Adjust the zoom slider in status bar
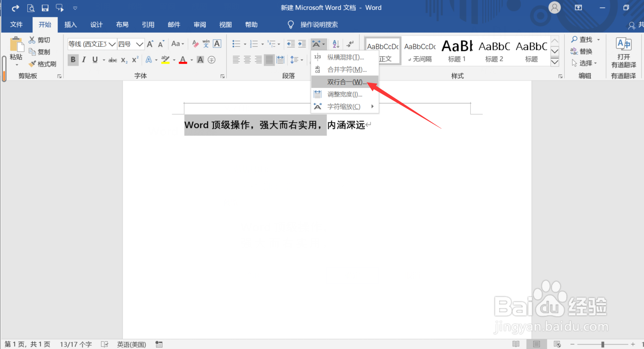Screen dimensions: 644x349 click(x=602, y=344)
